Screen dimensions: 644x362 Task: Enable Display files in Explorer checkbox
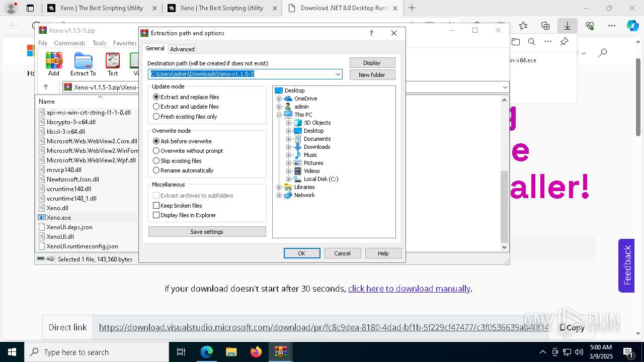pyautogui.click(x=156, y=215)
